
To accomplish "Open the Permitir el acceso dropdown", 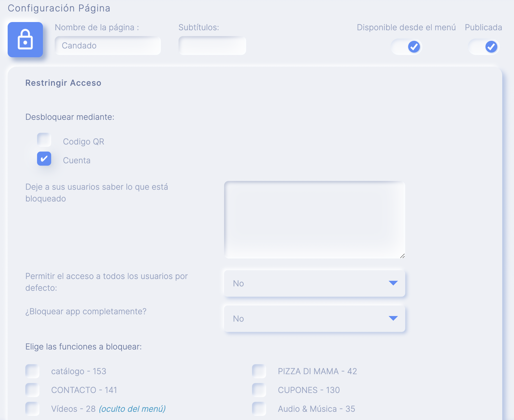I will click(x=314, y=283).
